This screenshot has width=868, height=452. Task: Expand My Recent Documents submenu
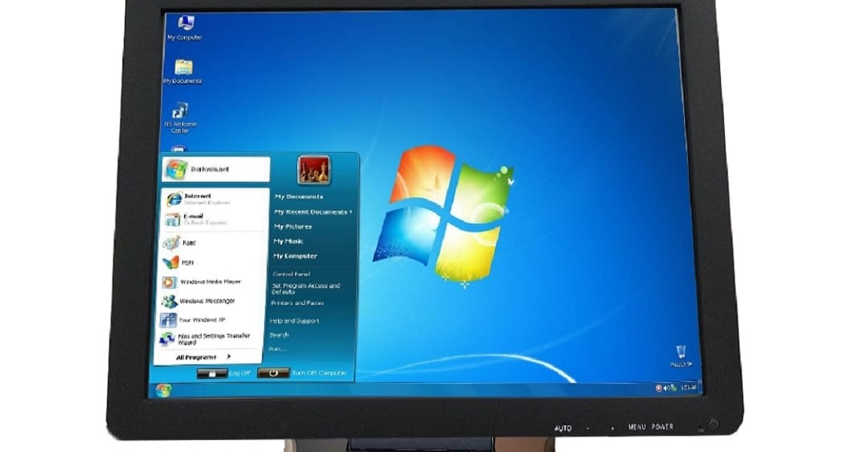(313, 212)
